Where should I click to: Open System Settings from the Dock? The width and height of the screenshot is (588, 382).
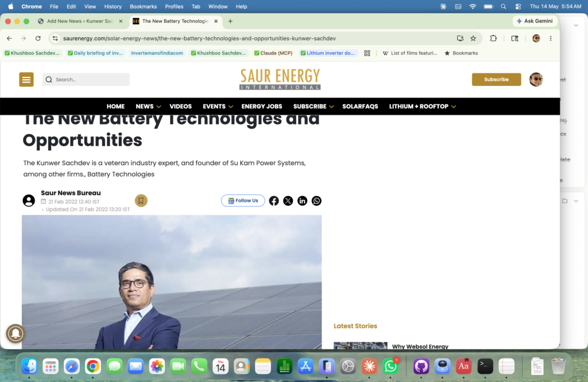point(348,367)
